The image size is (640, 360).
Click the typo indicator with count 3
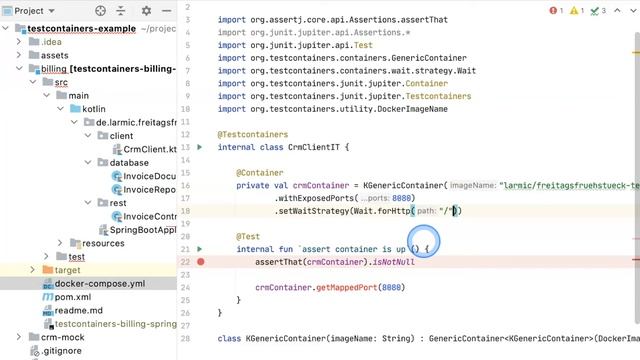point(598,11)
